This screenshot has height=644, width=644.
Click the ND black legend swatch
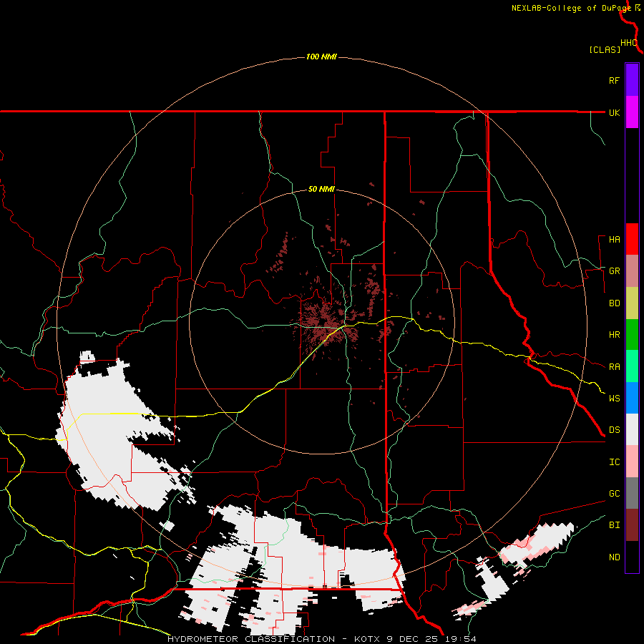tap(632, 557)
